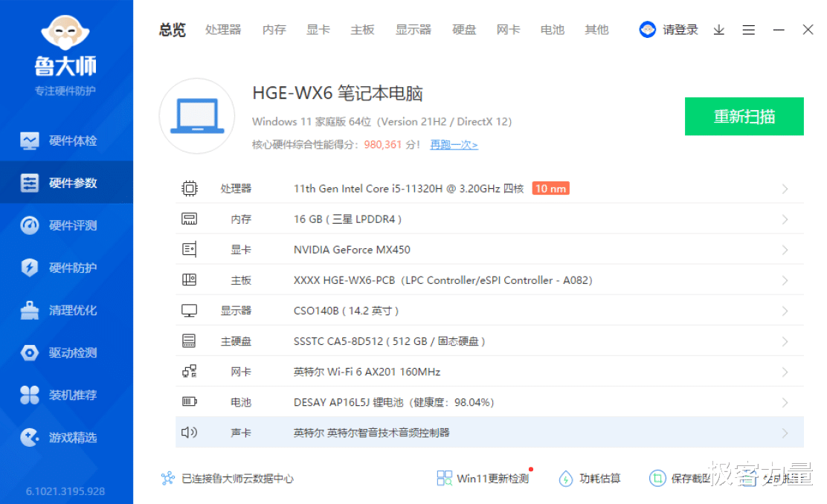Open the hamburger menu icon in title bar
This screenshot has width=827, height=504.
[748, 30]
